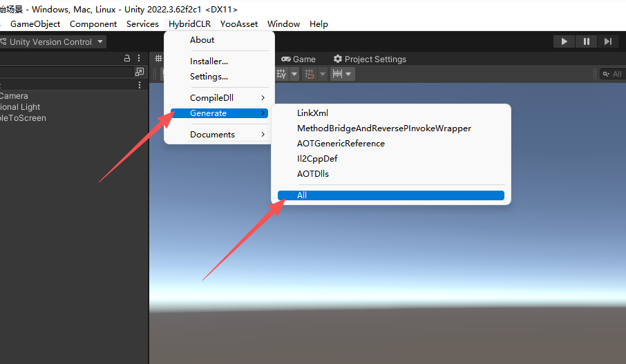This screenshot has height=364, width=626.
Task: Open the YooAsset menu
Action: [239, 24]
